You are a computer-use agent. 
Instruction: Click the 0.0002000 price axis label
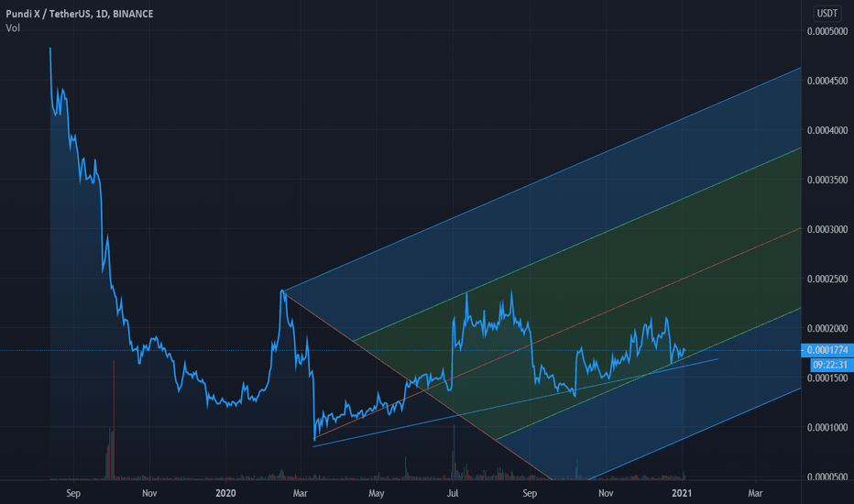pyautogui.click(x=827, y=328)
